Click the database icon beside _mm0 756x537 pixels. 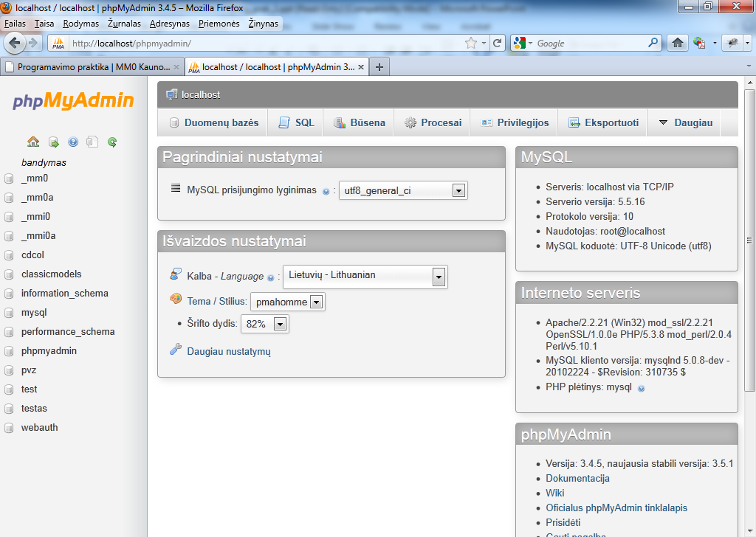point(9,179)
